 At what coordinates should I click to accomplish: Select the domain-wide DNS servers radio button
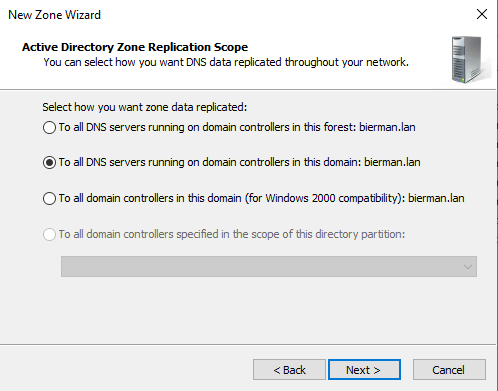[49, 162]
